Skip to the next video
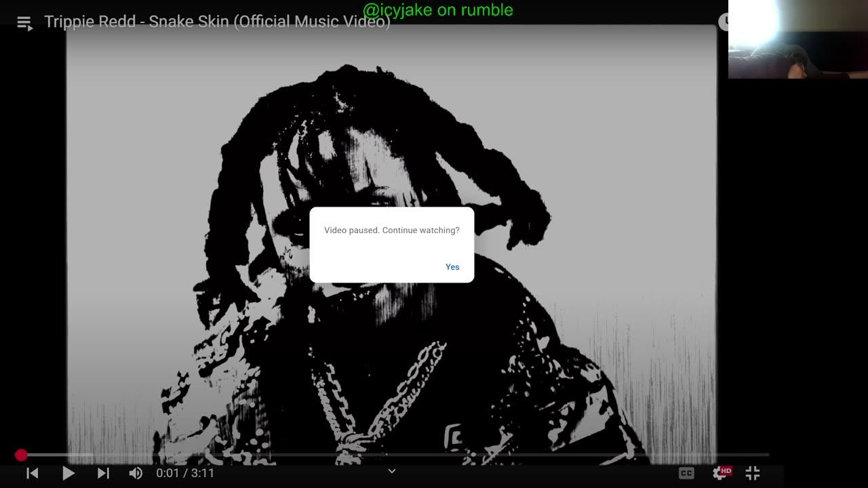The width and height of the screenshot is (868, 488). (103, 473)
